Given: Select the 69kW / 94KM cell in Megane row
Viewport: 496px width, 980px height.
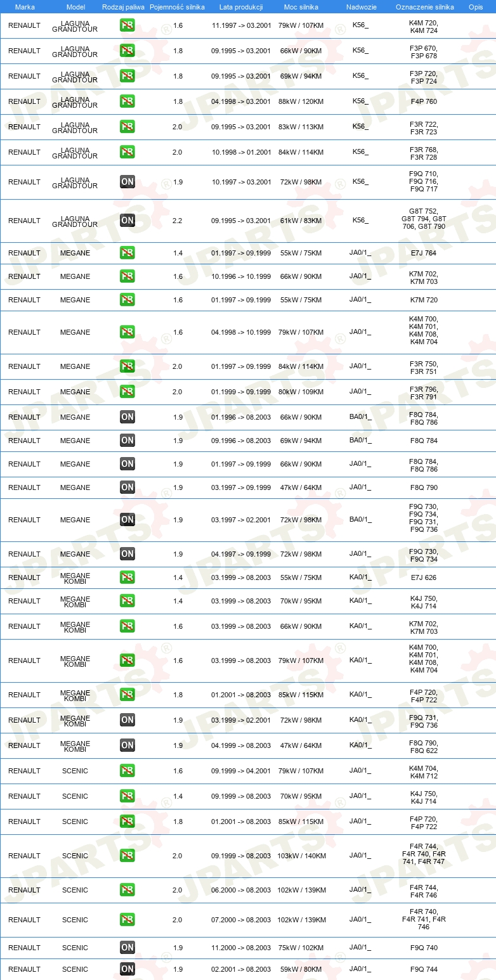Looking at the screenshot, I should [x=301, y=441].
